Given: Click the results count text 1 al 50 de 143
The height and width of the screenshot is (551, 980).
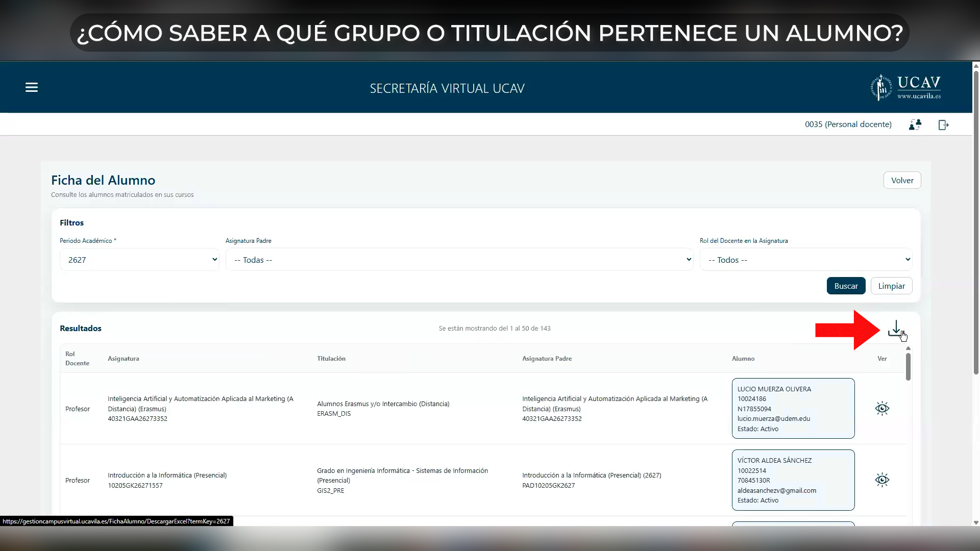Looking at the screenshot, I should (x=495, y=329).
